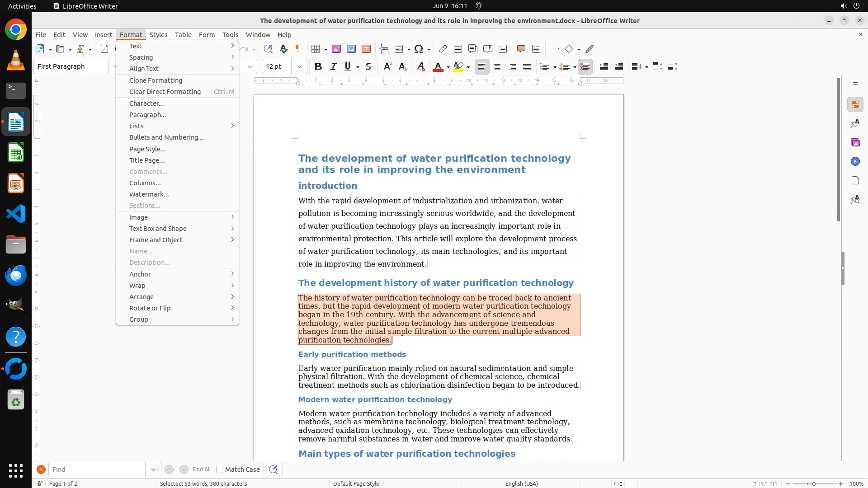Click the Insert Hyperlink toolbar icon
This screenshot has width=868, height=488.
pos(443,49)
